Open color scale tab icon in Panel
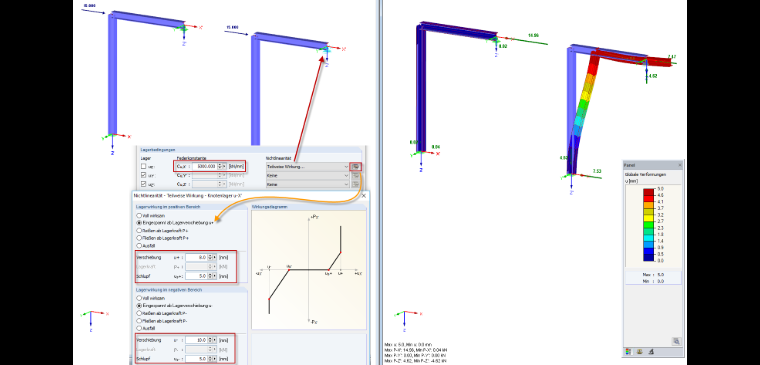The width and height of the screenshot is (760, 365). click(x=630, y=351)
